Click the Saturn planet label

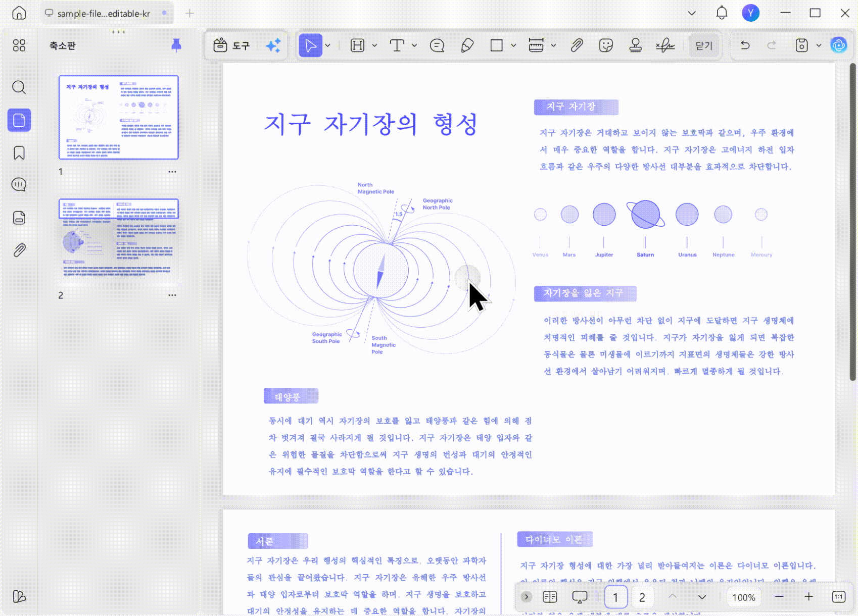click(x=645, y=255)
